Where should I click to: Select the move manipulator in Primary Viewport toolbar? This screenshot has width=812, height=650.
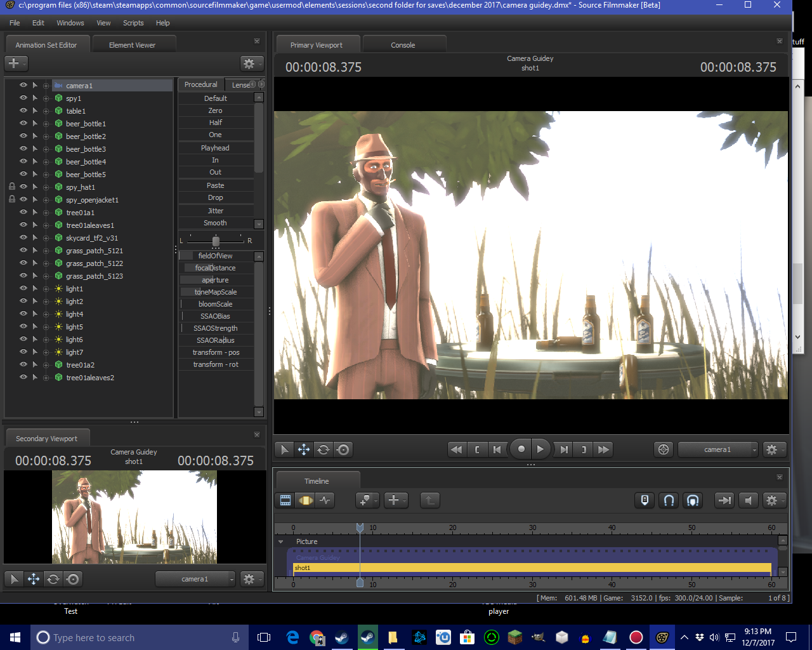304,449
